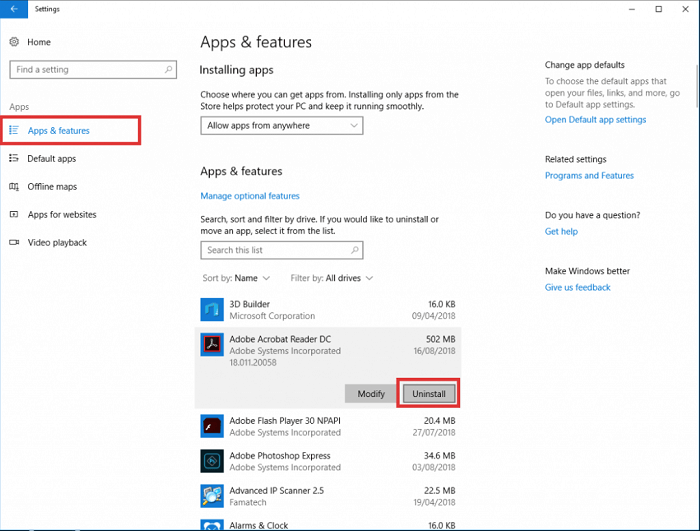
Task: Click Modify for Adobe Acrobat Reader DC
Action: [371, 393]
